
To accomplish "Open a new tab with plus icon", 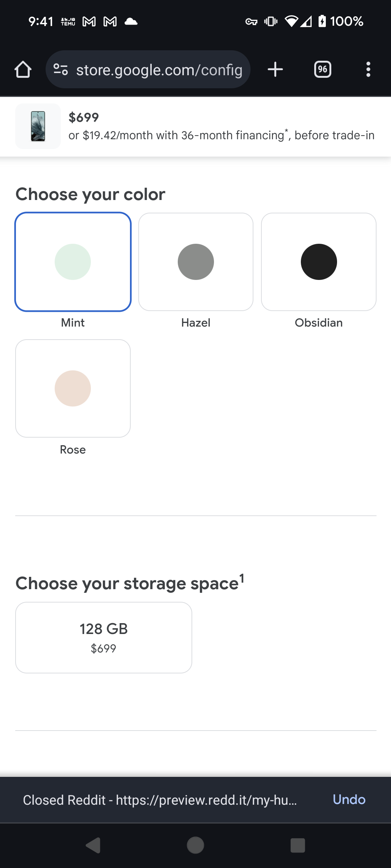I will point(275,69).
